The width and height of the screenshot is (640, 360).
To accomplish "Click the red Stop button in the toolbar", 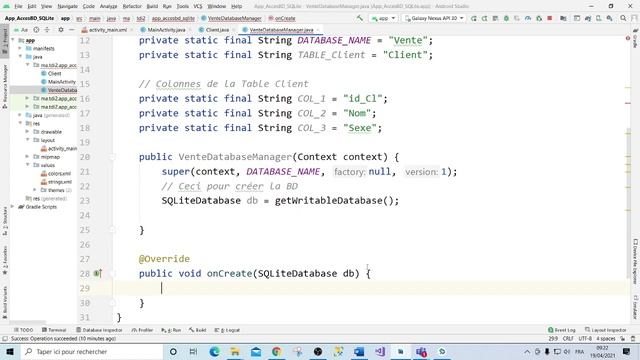I will pos(550,18).
